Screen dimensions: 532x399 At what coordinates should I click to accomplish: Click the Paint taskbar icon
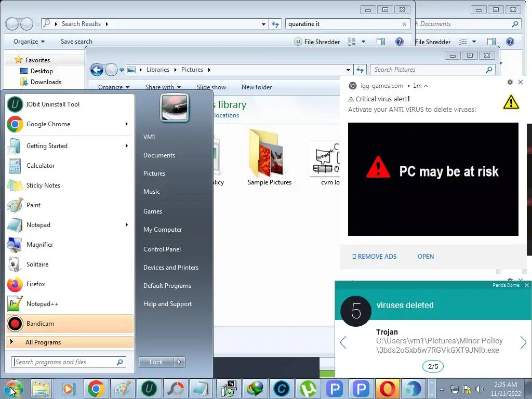[122, 389]
